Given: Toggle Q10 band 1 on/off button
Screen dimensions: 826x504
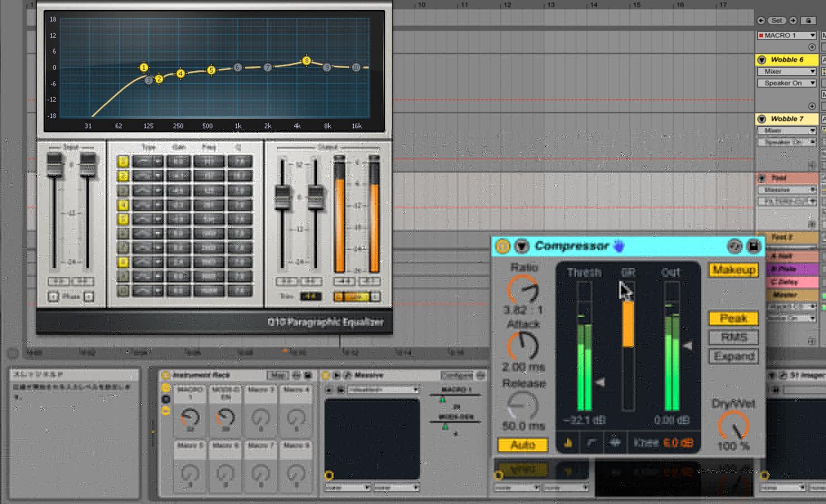Looking at the screenshot, I should 123,162.
